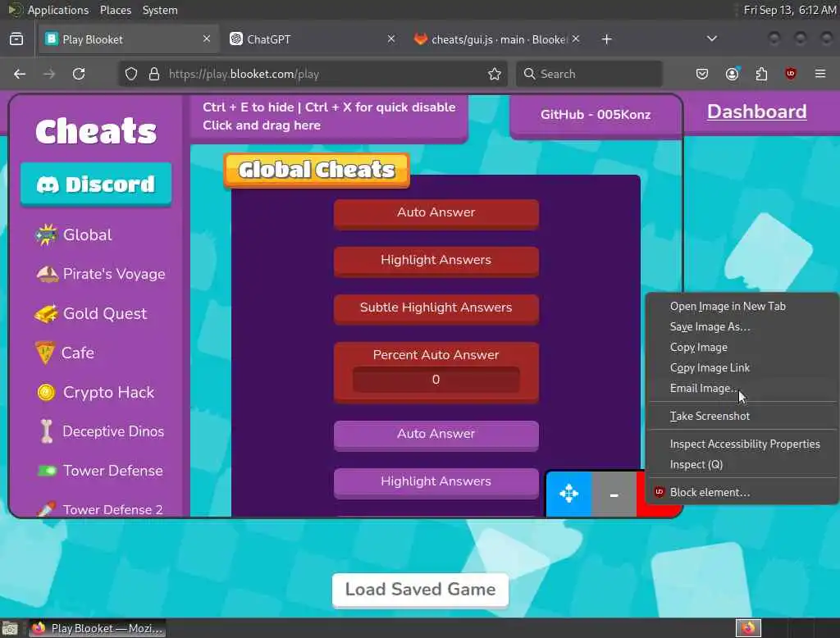Click GitHub - 005Konz link
This screenshot has height=638, width=840.
(596, 115)
